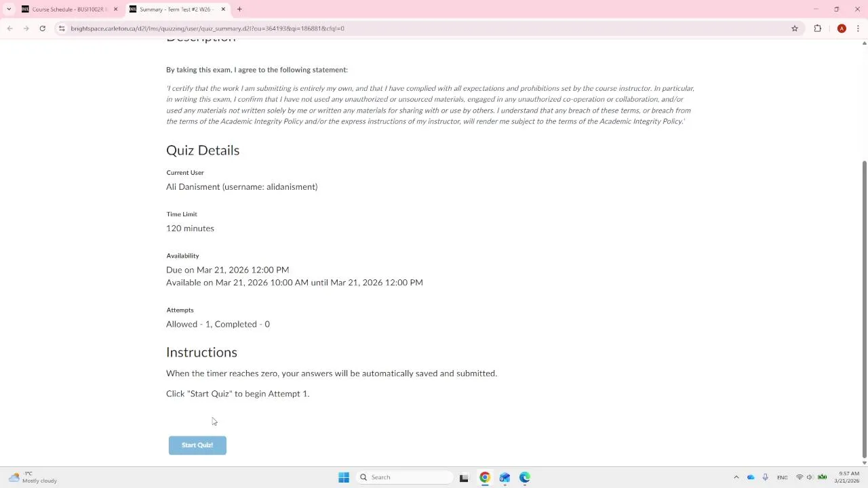Click the 'Availability' label

182,256
